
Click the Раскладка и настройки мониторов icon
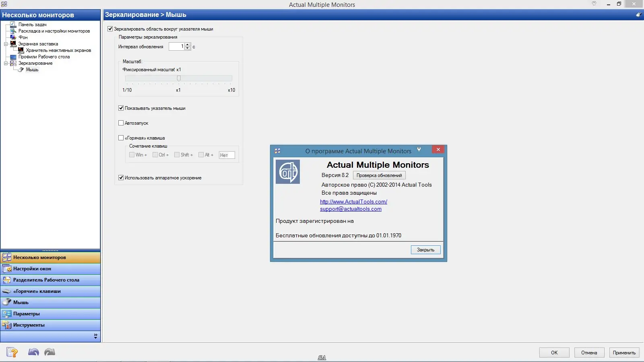pos(13,31)
